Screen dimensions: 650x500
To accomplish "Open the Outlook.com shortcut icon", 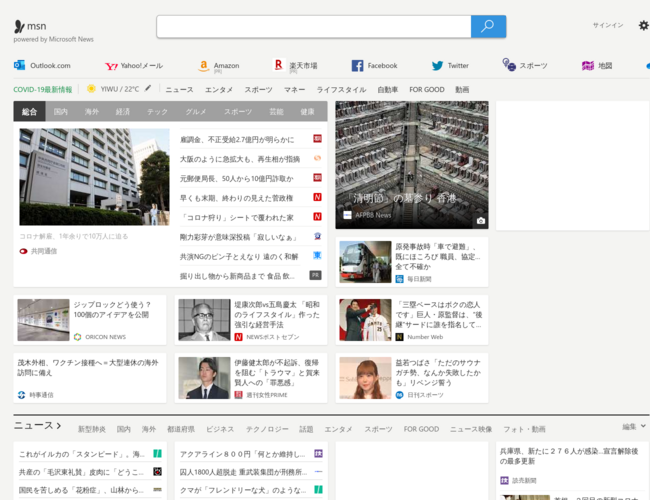I will coord(19,65).
